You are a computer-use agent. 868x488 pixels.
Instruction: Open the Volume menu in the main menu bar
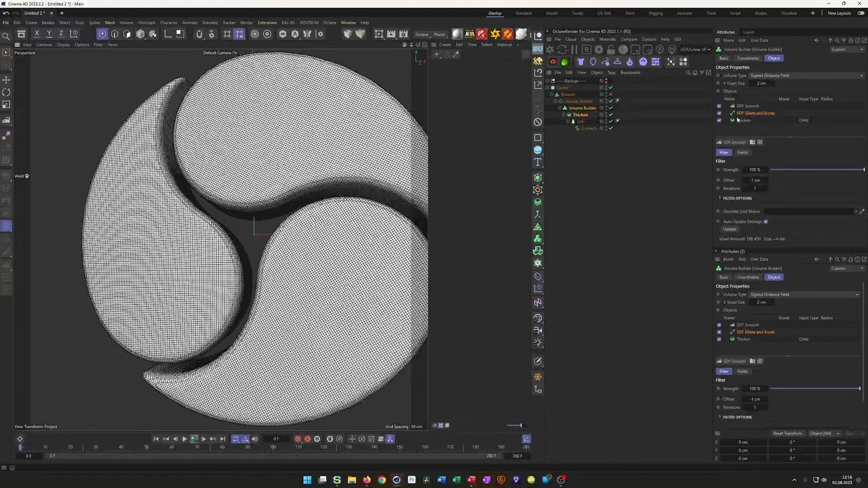[126, 23]
